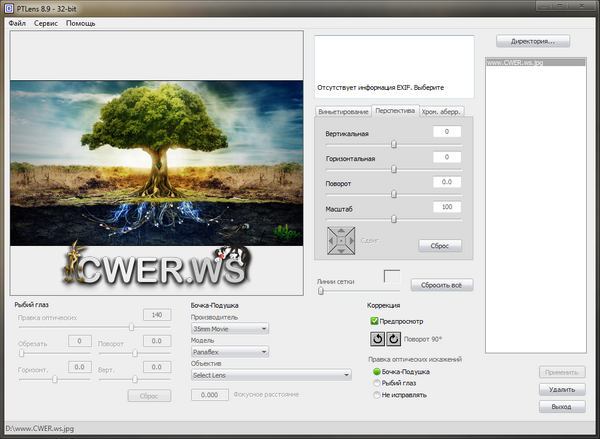Click the Поворот perspective slider handle
This screenshot has width=600, height=439.
tap(394, 194)
